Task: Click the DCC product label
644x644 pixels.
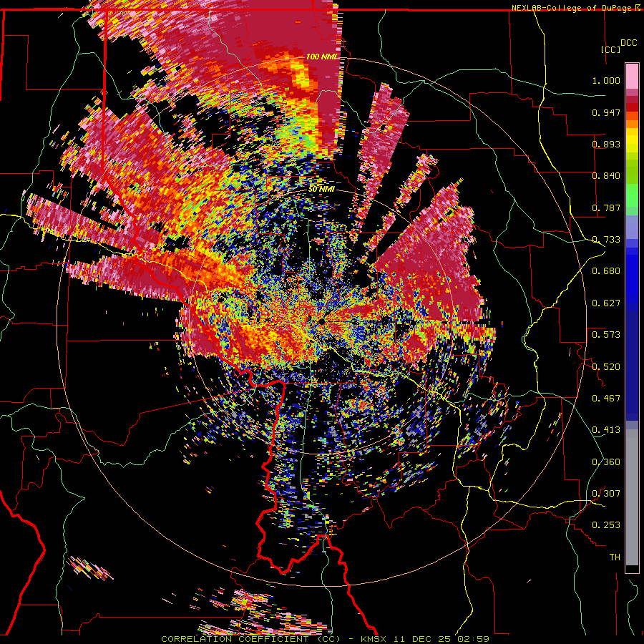Action: coord(628,43)
